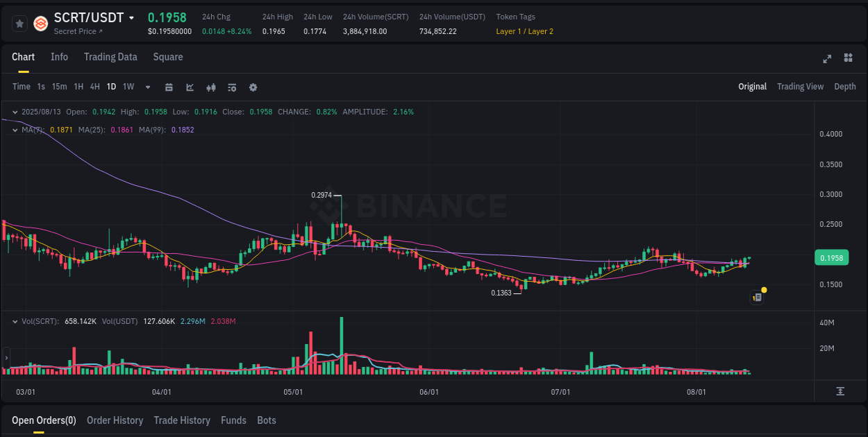
Task: Switch chart to Trading View mode
Action: click(x=800, y=87)
